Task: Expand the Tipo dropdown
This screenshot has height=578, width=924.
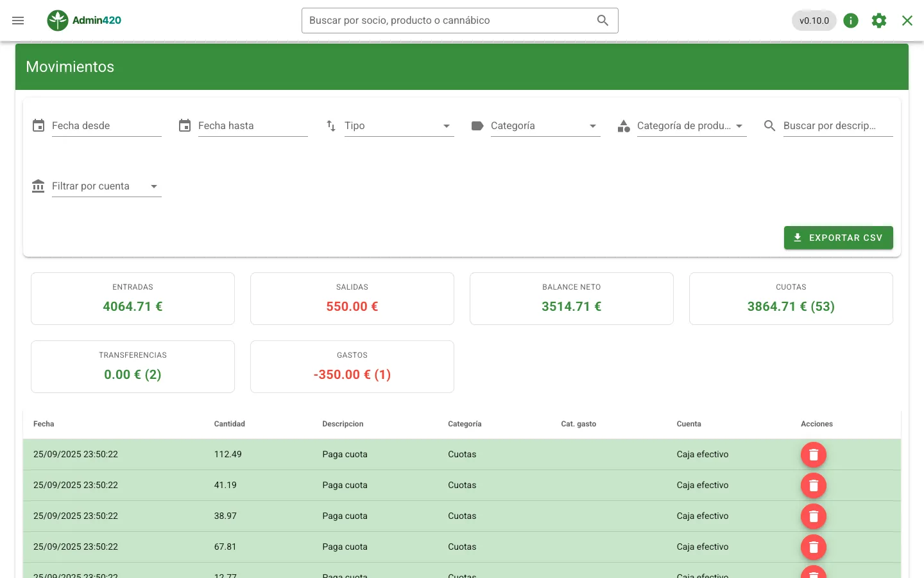Action: 399,126
